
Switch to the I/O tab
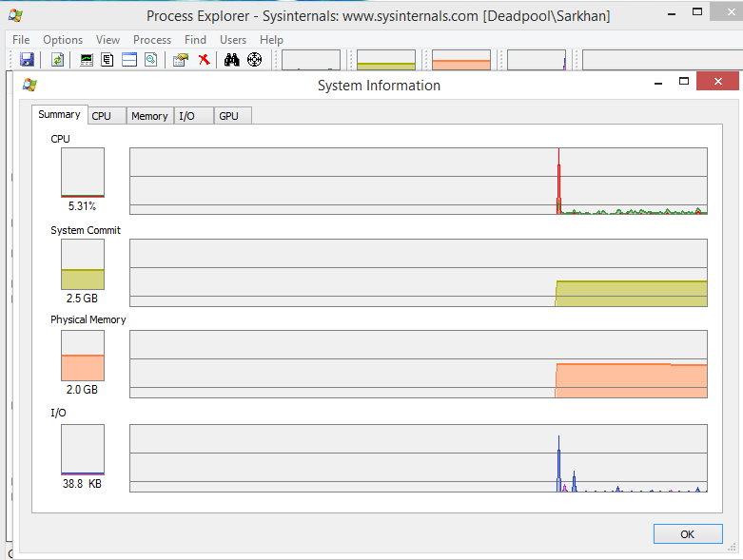tap(193, 116)
